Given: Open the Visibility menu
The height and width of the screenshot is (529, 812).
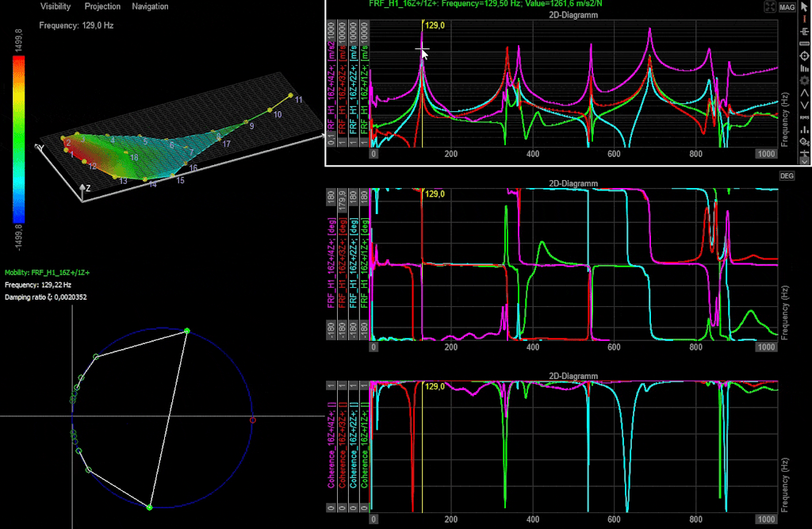Looking at the screenshot, I should click(x=56, y=6).
